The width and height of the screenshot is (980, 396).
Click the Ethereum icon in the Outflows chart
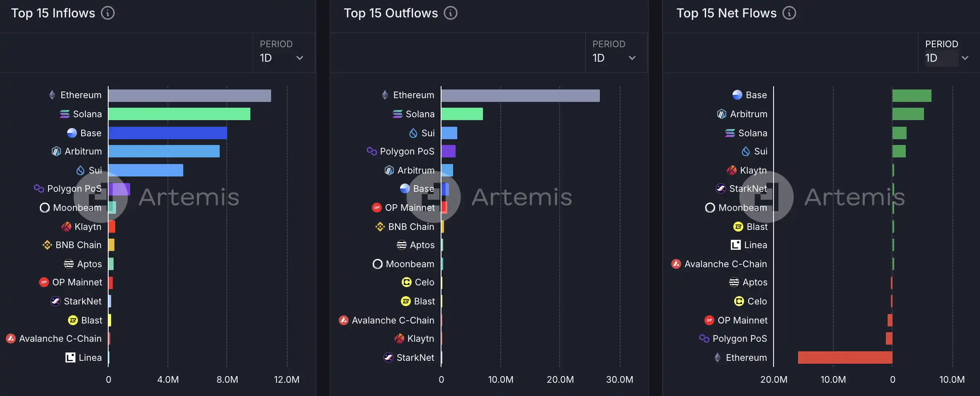coord(385,95)
